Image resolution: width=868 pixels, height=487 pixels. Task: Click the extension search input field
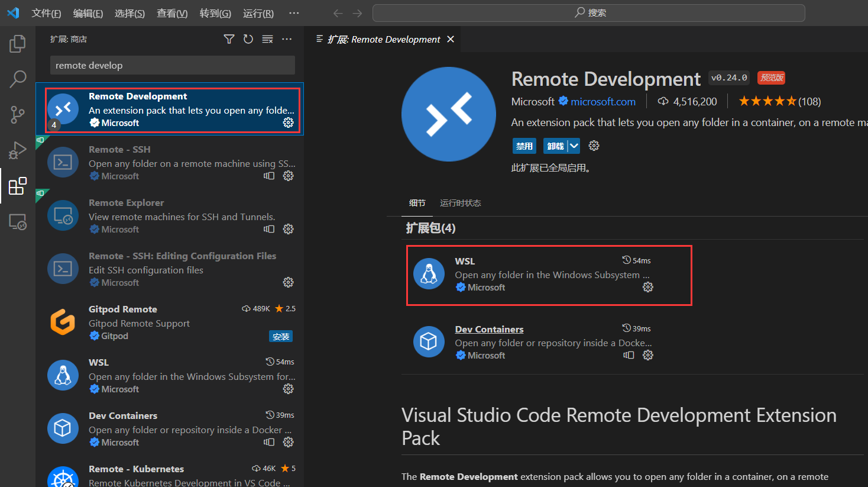[x=172, y=65]
